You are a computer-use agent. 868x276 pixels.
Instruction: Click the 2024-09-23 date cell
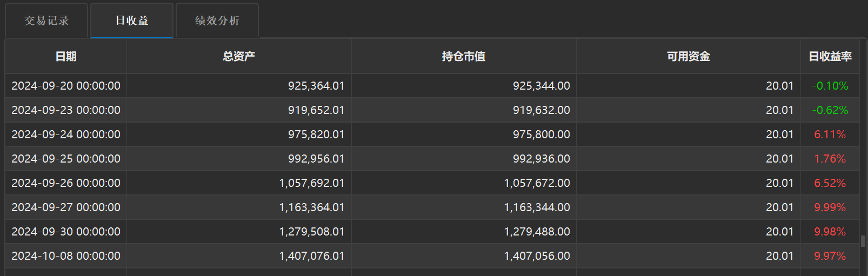tap(66, 110)
